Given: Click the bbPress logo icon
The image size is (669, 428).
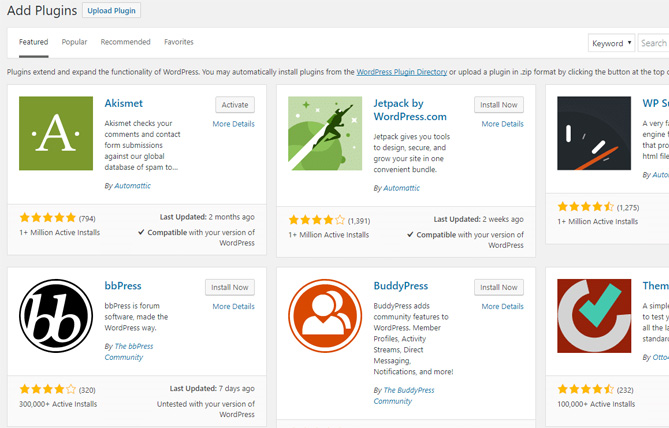Looking at the screenshot, I should tap(56, 316).
